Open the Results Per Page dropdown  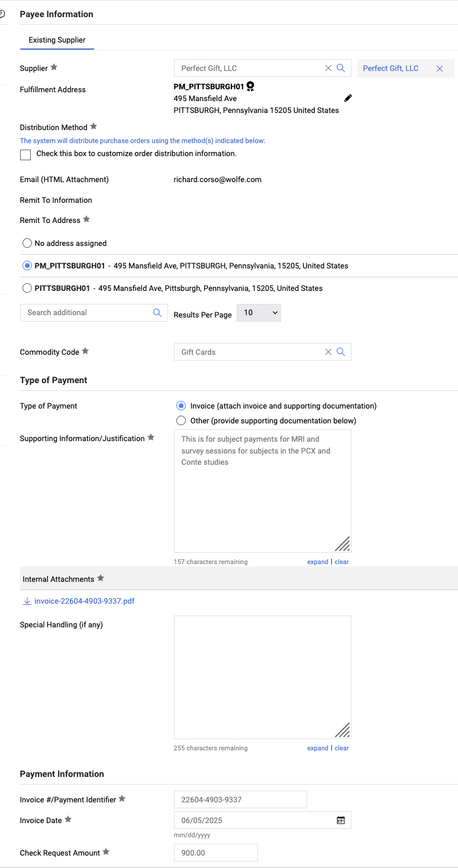pos(259,313)
